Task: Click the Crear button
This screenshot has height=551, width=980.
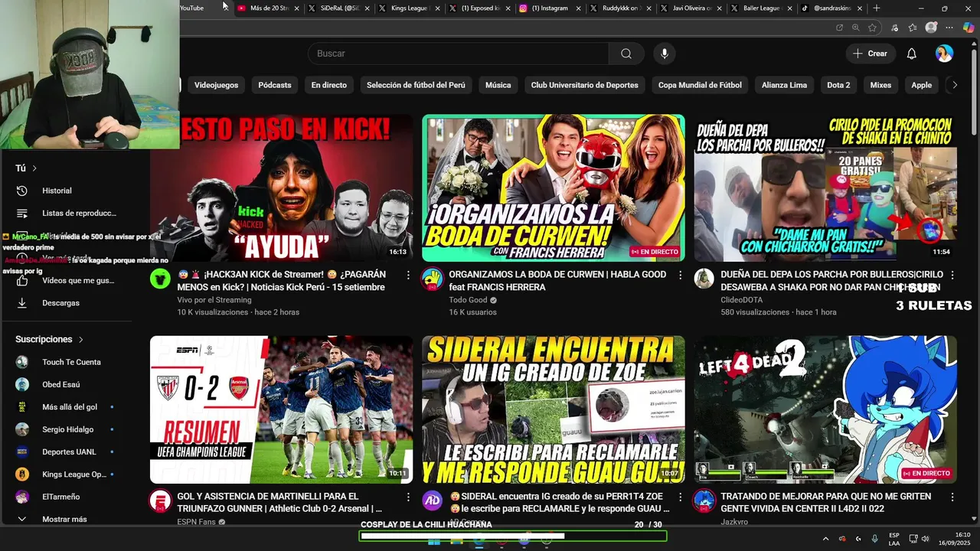Action: point(870,54)
